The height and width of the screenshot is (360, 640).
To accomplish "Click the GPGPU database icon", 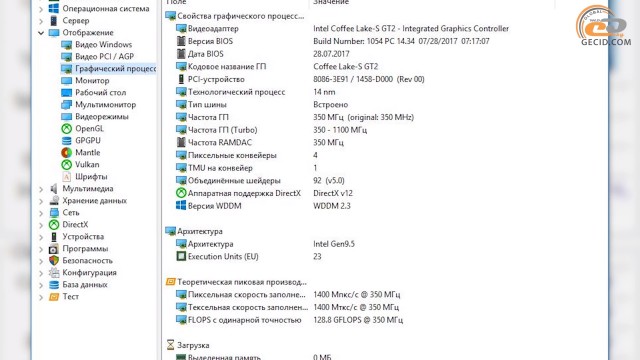I will tap(67, 140).
